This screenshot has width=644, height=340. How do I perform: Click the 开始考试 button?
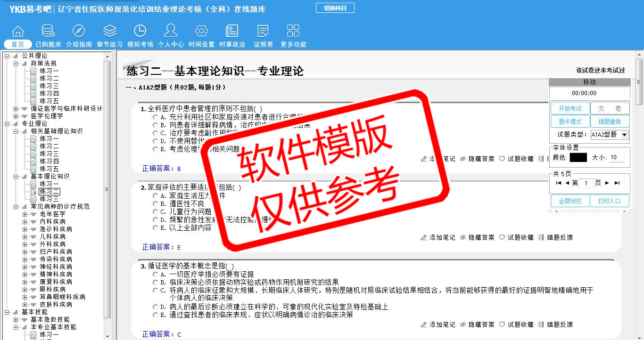pos(570,108)
